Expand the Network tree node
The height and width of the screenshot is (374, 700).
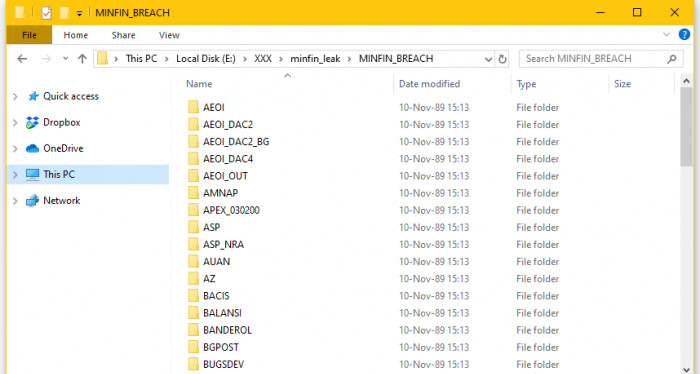click(x=15, y=201)
